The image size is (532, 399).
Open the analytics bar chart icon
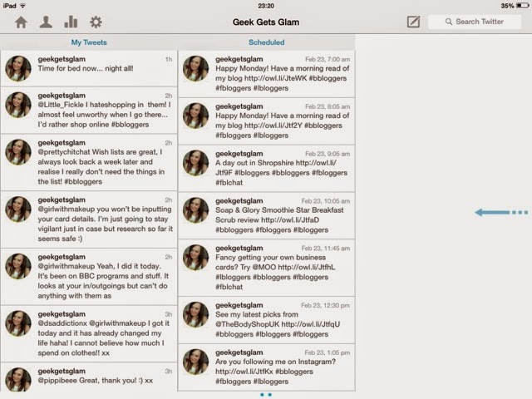pyautogui.click(x=71, y=22)
